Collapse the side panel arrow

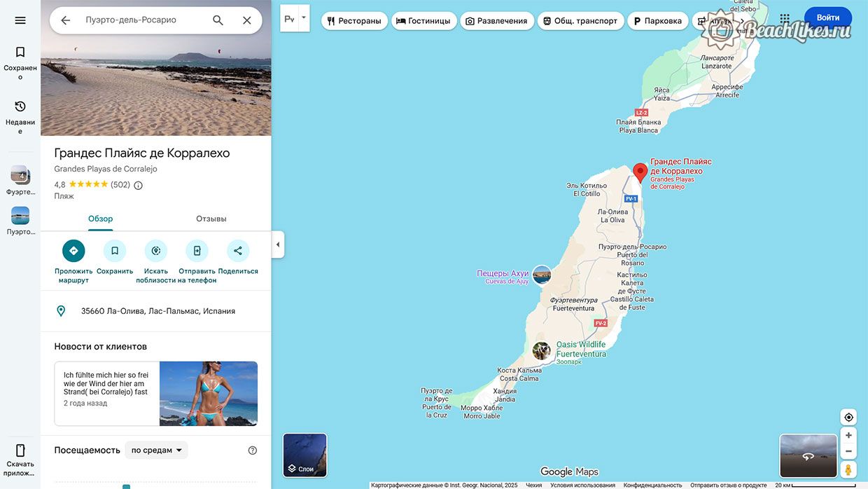(278, 245)
